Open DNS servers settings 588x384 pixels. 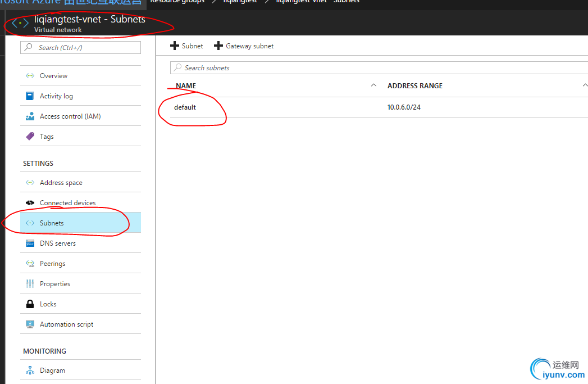click(81, 243)
